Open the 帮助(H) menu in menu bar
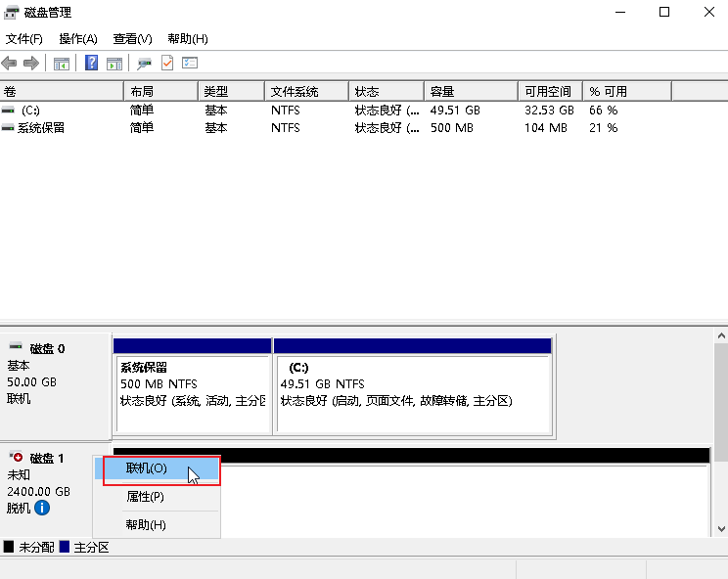The image size is (728, 579). [x=188, y=39]
